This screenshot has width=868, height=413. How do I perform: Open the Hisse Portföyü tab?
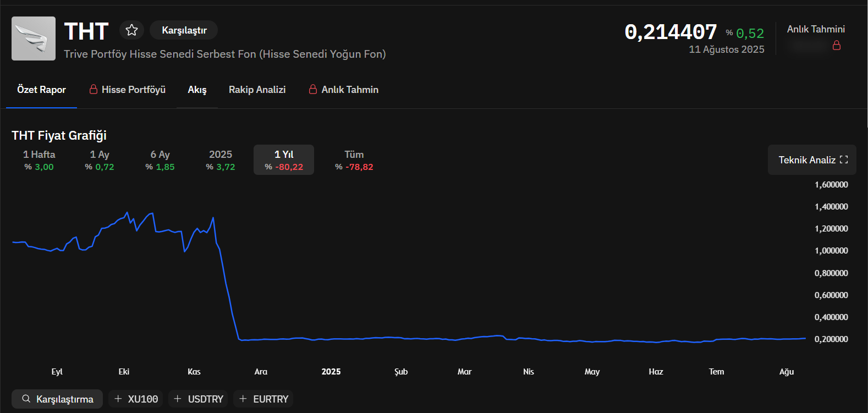(128, 90)
